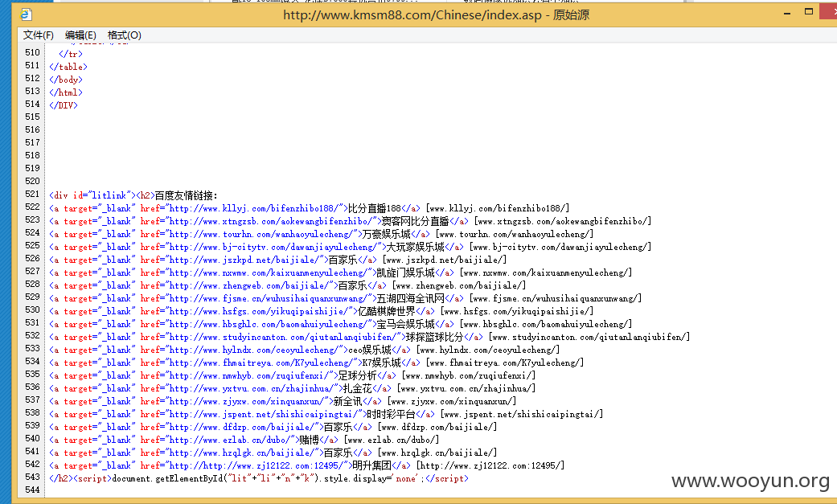Click the </table> closing tag
This screenshot has height=504, width=837.
coord(68,67)
